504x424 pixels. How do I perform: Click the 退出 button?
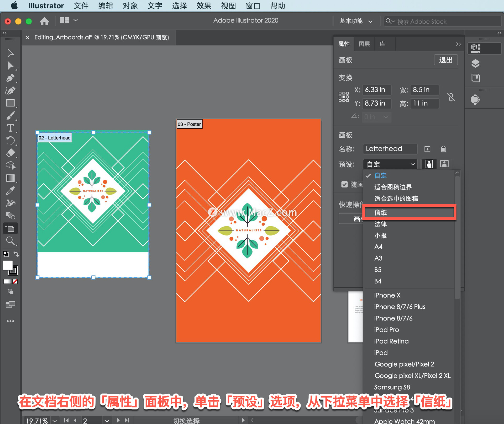point(445,60)
